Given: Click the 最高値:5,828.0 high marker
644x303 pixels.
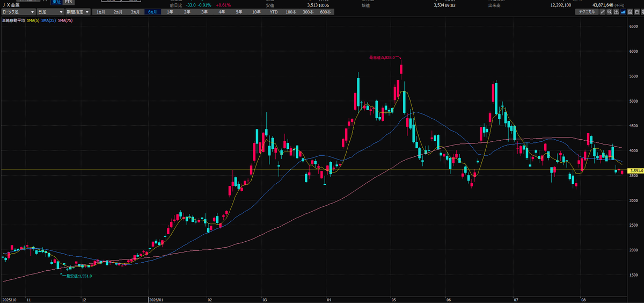Looking at the screenshot, I should click(382, 57).
